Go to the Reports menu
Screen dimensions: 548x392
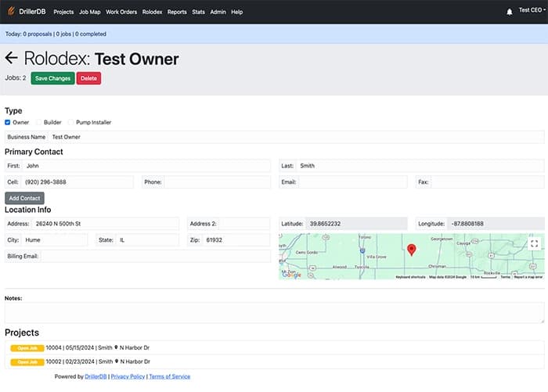click(176, 12)
